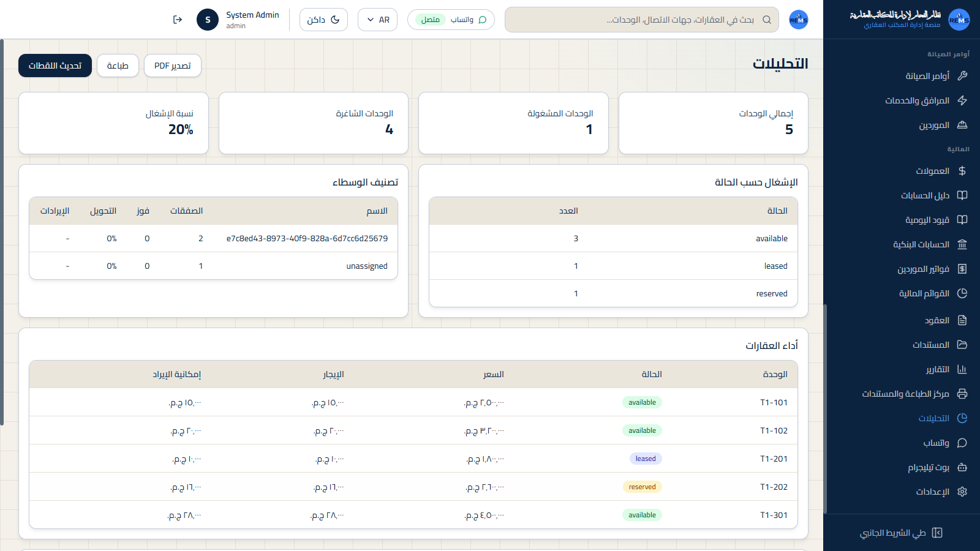Open the System Admin user avatar menu

point(208,20)
